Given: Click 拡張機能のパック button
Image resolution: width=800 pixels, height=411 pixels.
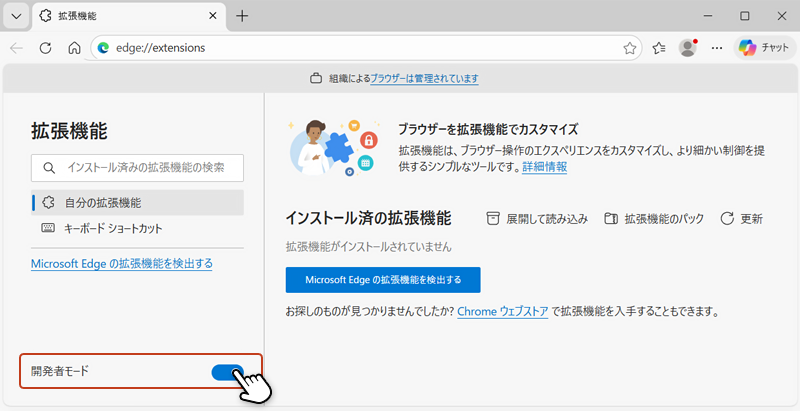Looking at the screenshot, I should [654, 219].
